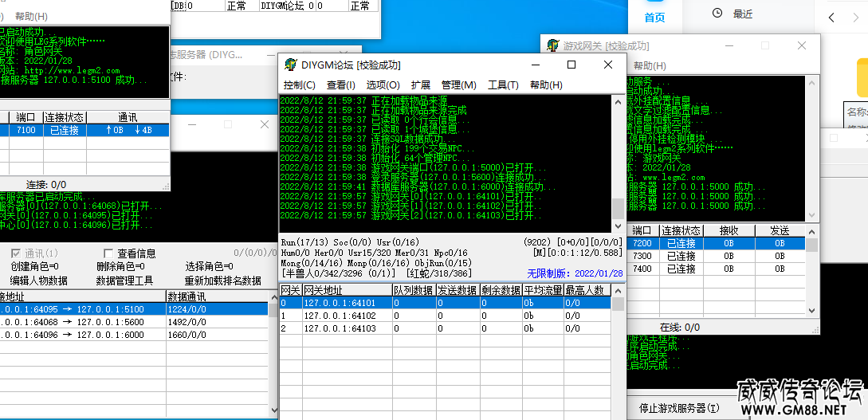868x420 pixels.
Task: Click the connection list scroll down arrow
Action: pyautogui.click(x=274, y=410)
